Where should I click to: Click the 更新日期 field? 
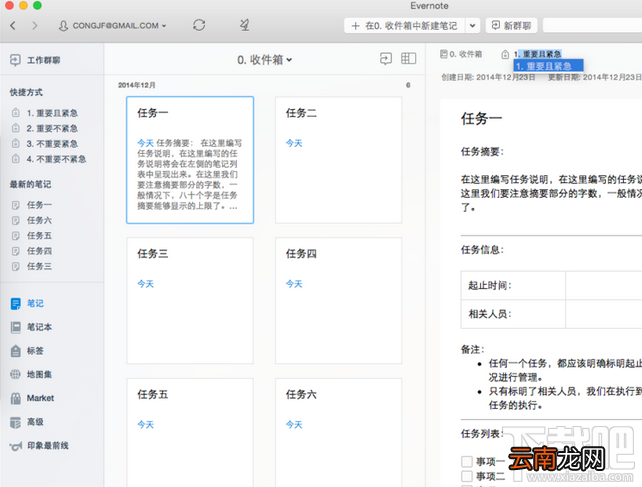pyautogui.click(x=595, y=77)
